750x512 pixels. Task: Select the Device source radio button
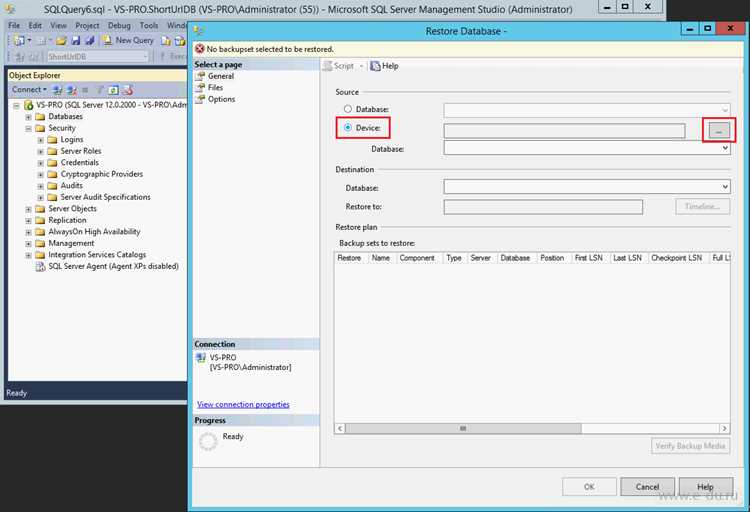(348, 127)
